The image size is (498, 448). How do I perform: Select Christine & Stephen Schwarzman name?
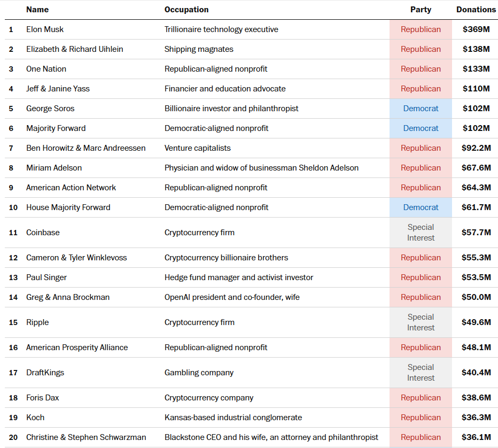[86, 437]
